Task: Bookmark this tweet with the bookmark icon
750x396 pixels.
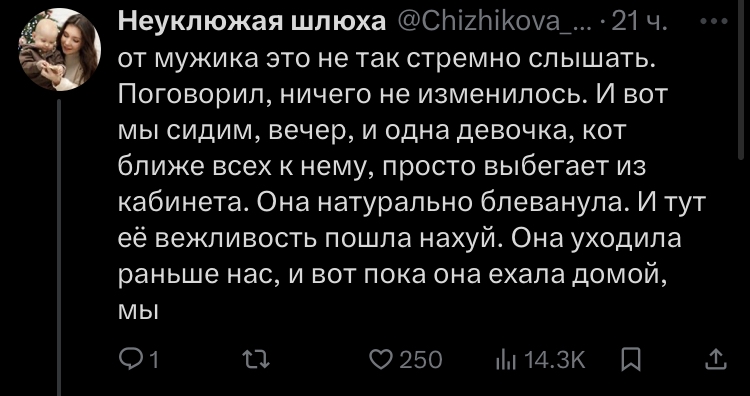Action: click(630, 360)
